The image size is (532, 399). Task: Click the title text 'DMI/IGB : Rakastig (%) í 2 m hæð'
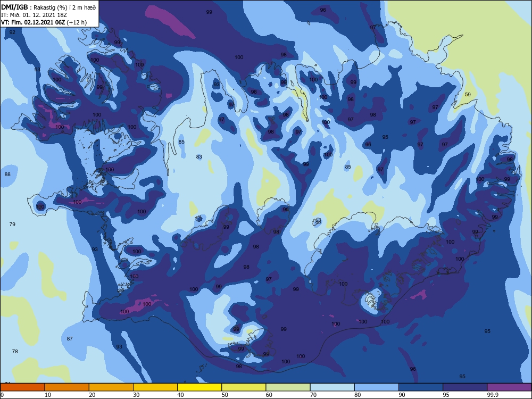pos(48,7)
